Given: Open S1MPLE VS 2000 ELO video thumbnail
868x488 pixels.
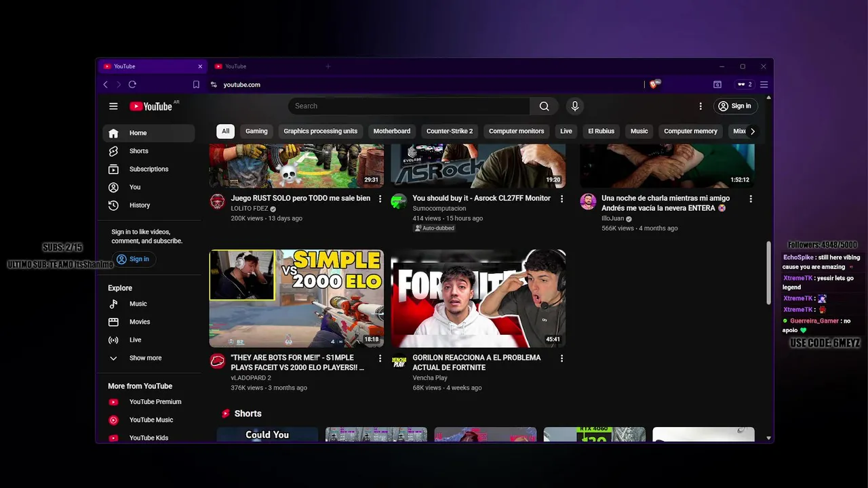Looking at the screenshot, I should (x=296, y=299).
